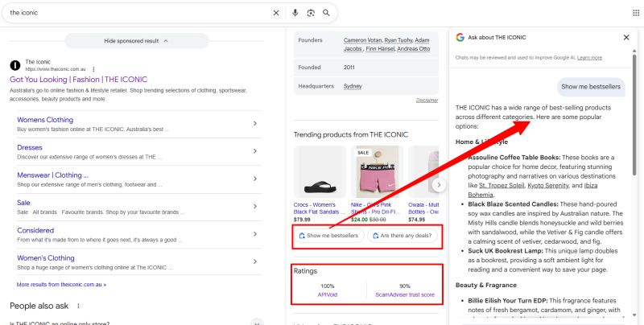Open People also ask options menu

pos(78,306)
